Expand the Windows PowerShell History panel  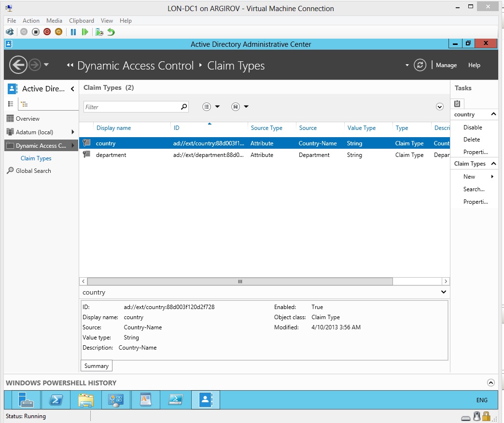490,382
